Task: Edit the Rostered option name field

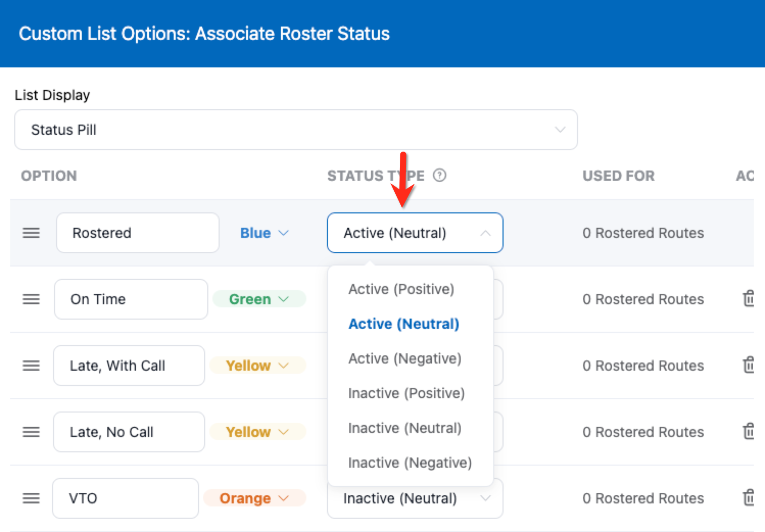Action: click(137, 233)
